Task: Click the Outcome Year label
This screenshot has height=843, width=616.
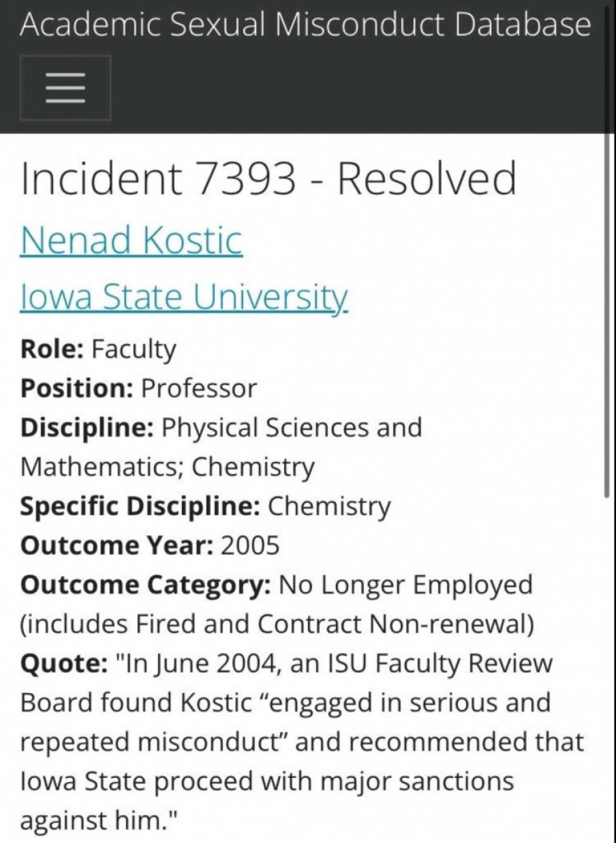Action: tap(118, 545)
